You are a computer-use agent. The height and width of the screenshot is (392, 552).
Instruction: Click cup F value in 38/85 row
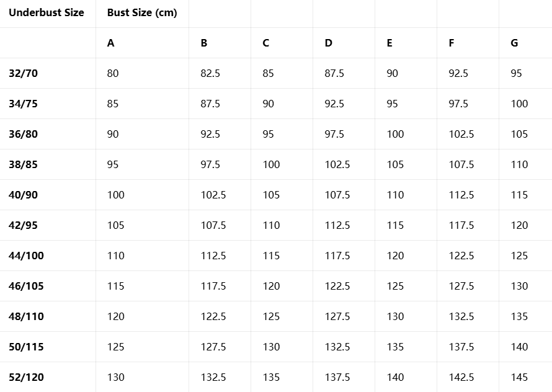click(x=461, y=165)
